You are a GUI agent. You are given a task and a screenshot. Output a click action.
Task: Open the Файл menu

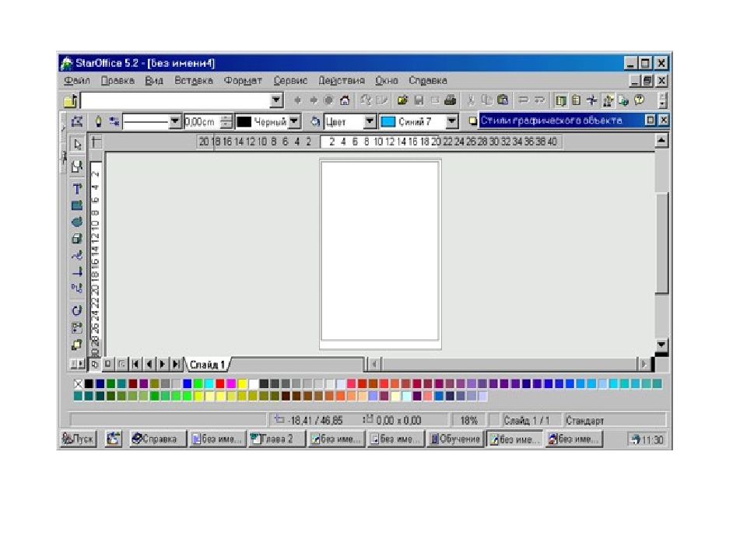pyautogui.click(x=77, y=80)
